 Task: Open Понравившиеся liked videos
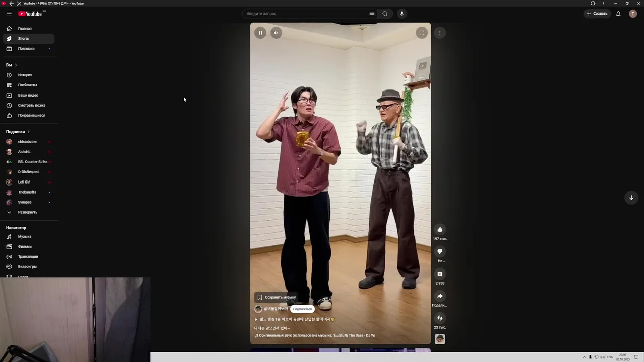click(29, 115)
